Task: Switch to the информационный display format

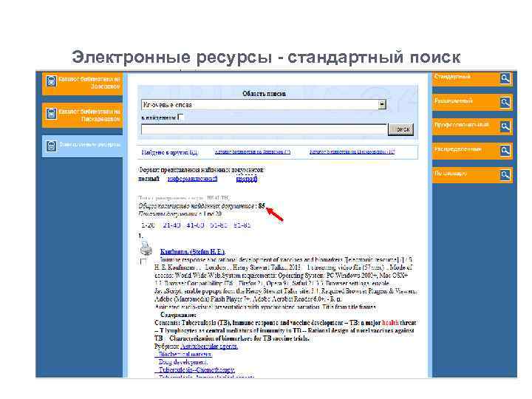Action: [x=192, y=179]
